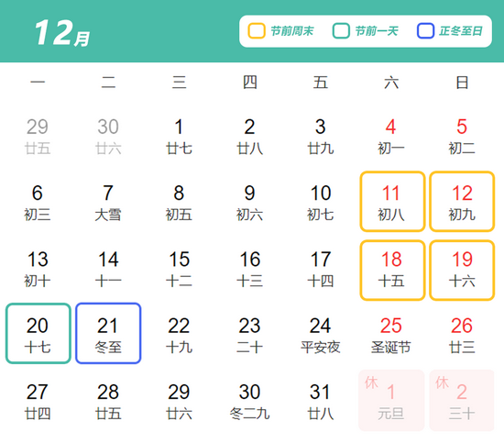Click the 六 Saturday column header
Image resolution: width=504 pixels, height=443 pixels.
(391, 83)
